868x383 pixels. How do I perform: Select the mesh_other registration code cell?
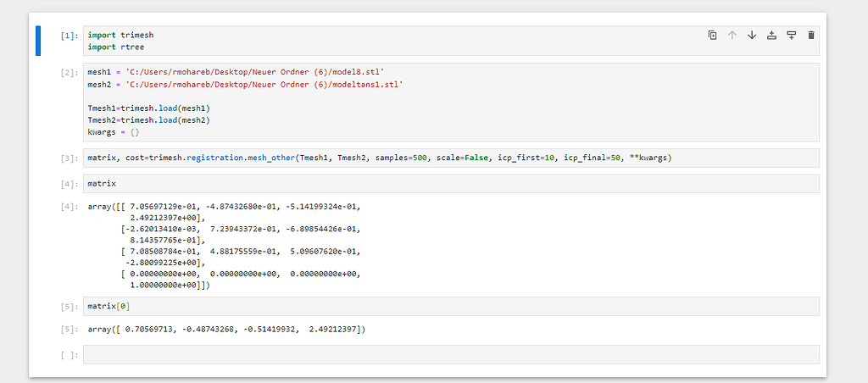(x=451, y=158)
